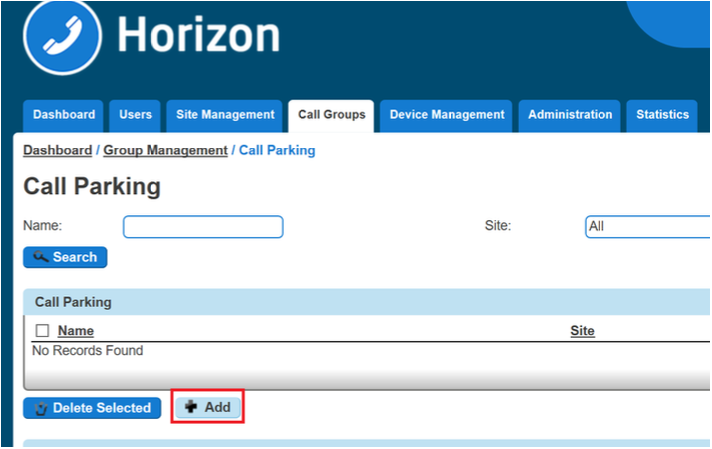Sort by the Name column header
The image size is (712, 449).
pyautogui.click(x=75, y=331)
